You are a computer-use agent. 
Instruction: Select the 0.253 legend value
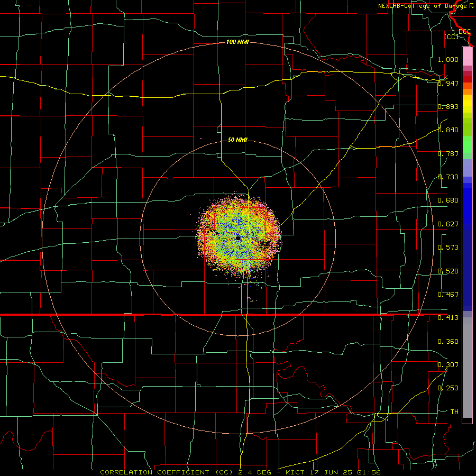pyautogui.click(x=448, y=388)
